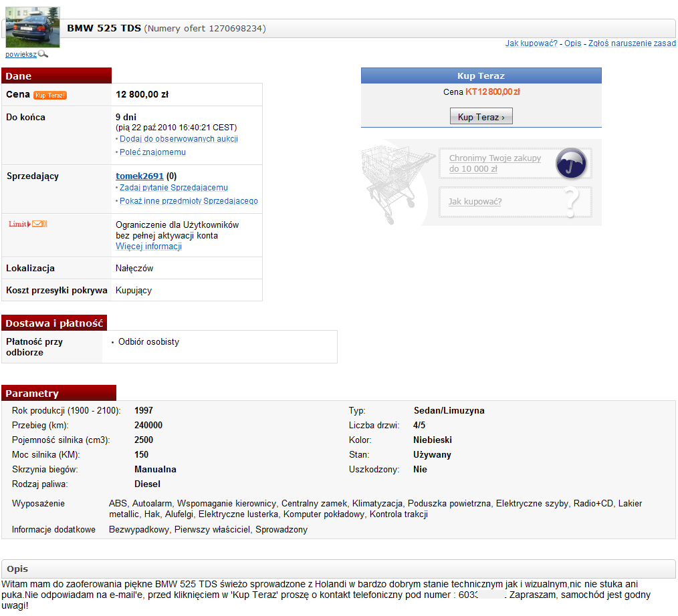This screenshot has width=678, height=616.
Task: Click condition value Używany
Action: 432,454
